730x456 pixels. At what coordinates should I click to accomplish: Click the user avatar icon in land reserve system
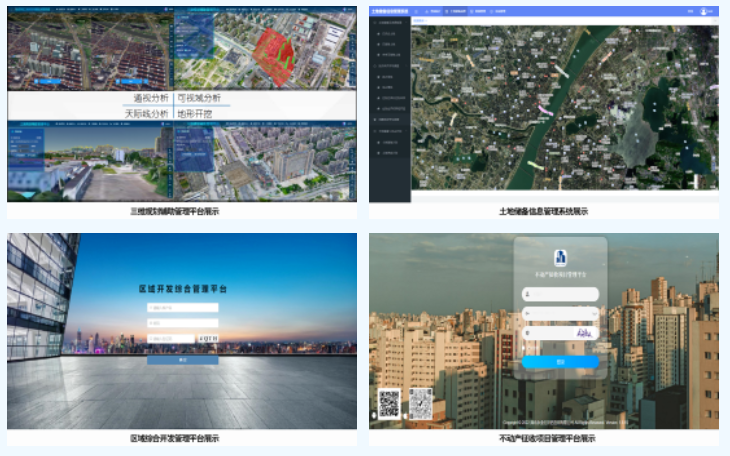[704, 11]
